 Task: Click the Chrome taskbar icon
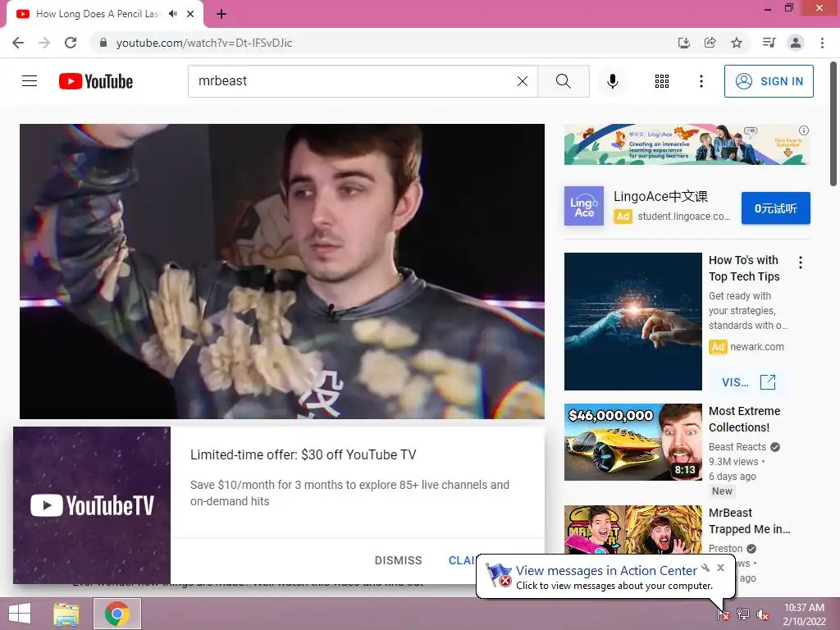coord(117,614)
